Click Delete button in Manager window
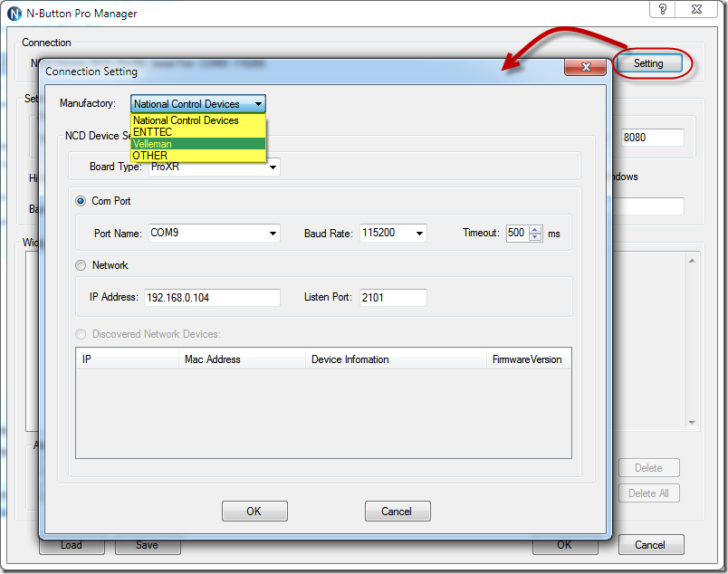Viewport: 728px width, 574px height. (648, 468)
